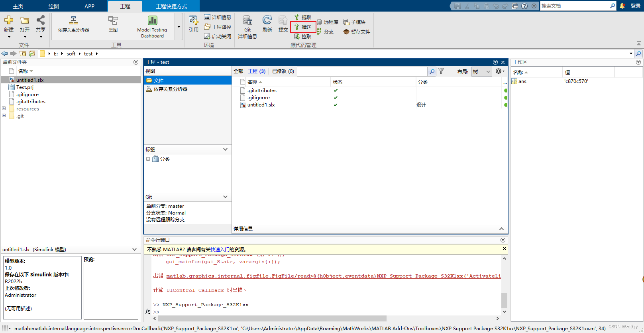Image resolution: width=644 pixels, height=333 pixels.
Task: Select the ans variable in workspace
Action: coord(522,81)
